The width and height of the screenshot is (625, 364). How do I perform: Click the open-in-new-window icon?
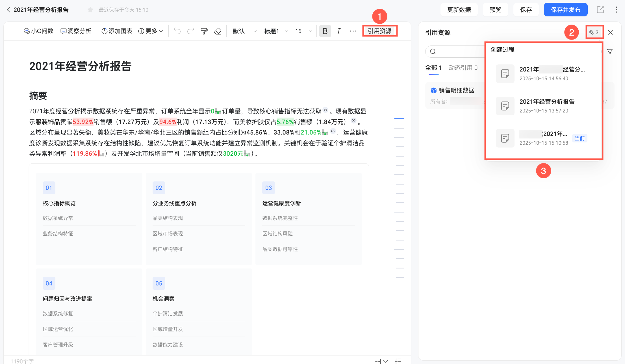click(x=600, y=10)
